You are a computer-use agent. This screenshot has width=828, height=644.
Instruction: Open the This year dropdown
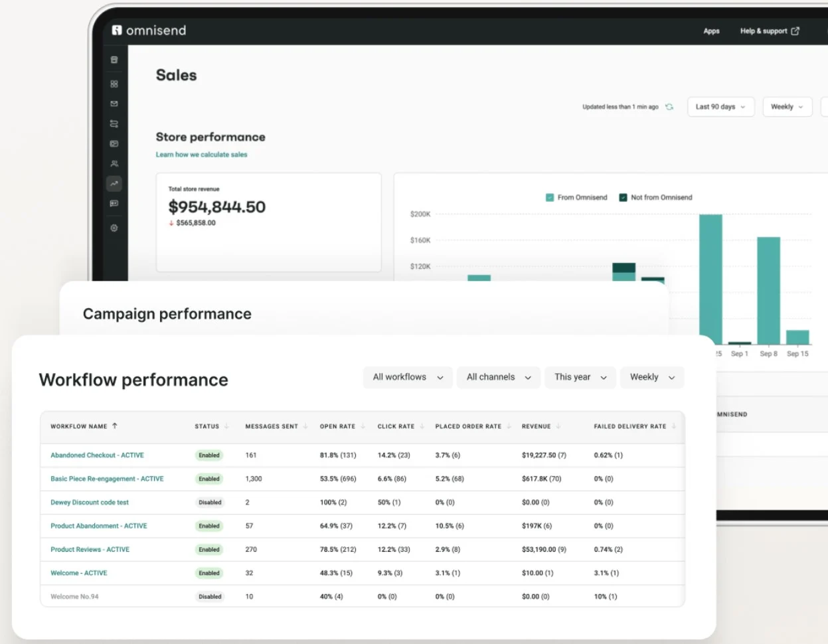click(580, 377)
